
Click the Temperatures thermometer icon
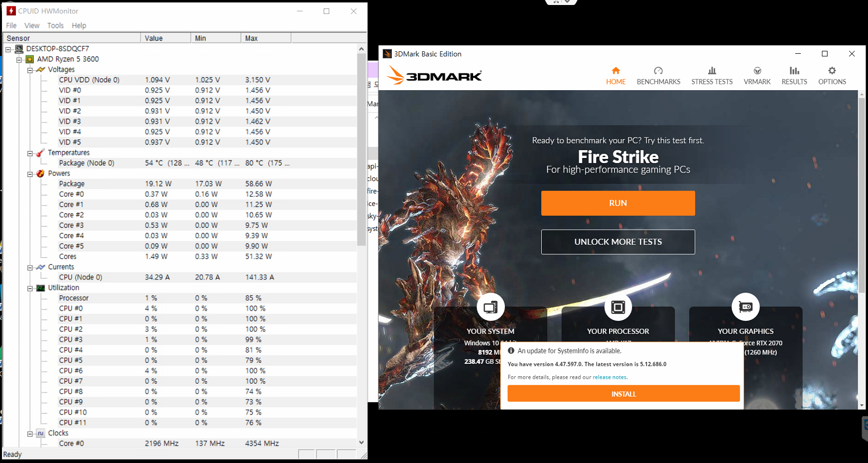pos(41,153)
